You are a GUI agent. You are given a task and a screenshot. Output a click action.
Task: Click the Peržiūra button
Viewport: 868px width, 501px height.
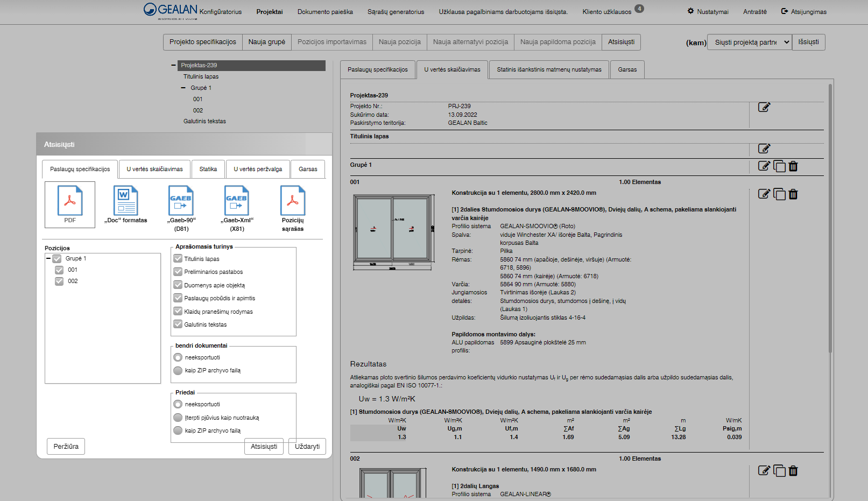[66, 447]
